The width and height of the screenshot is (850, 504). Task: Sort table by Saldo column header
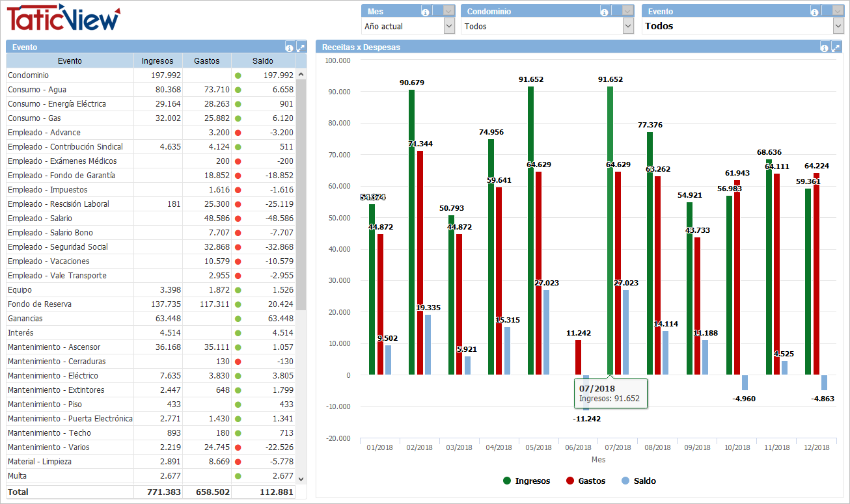click(263, 61)
